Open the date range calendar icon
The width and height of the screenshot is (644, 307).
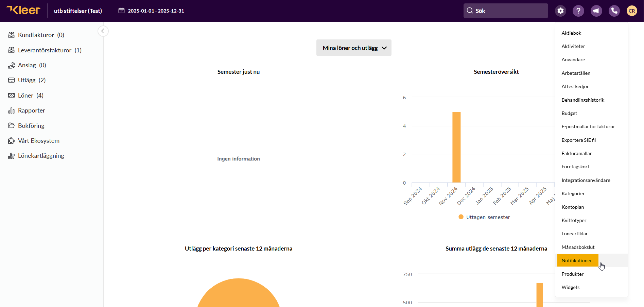pos(121,11)
